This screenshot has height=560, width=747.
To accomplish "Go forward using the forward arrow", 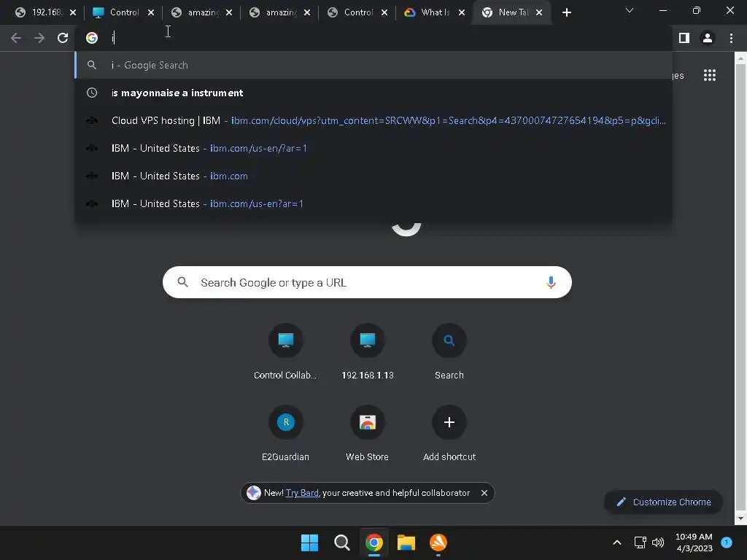I will click(39, 38).
